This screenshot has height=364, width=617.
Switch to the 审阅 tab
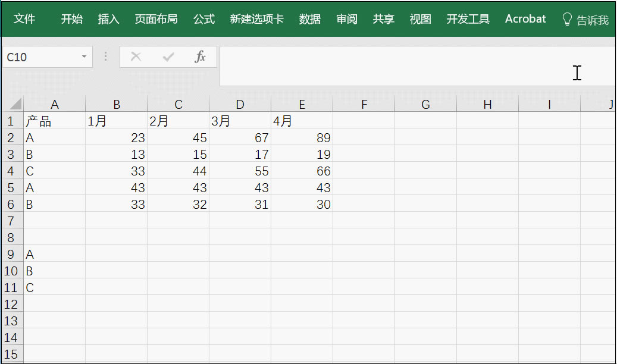[x=347, y=19]
